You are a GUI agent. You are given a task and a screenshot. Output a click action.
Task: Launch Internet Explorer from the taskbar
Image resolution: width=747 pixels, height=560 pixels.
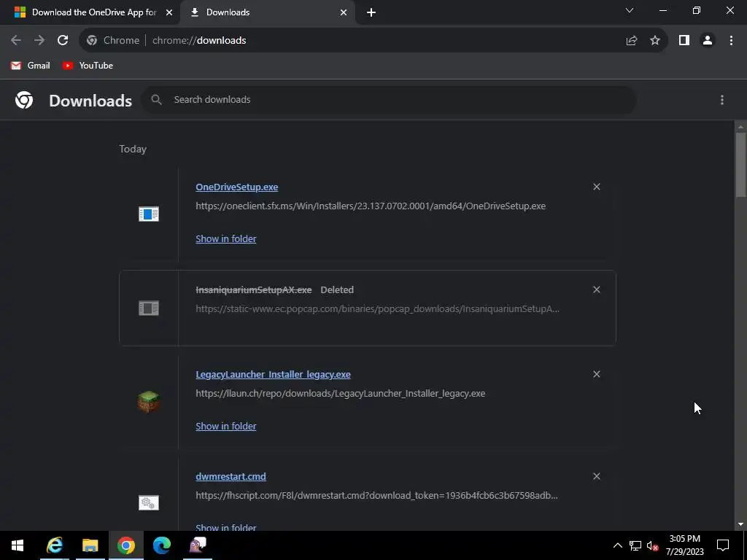pyautogui.click(x=54, y=545)
